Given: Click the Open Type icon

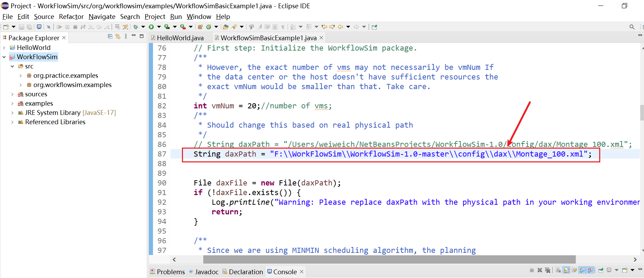Looking at the screenshot, I should [225, 27].
